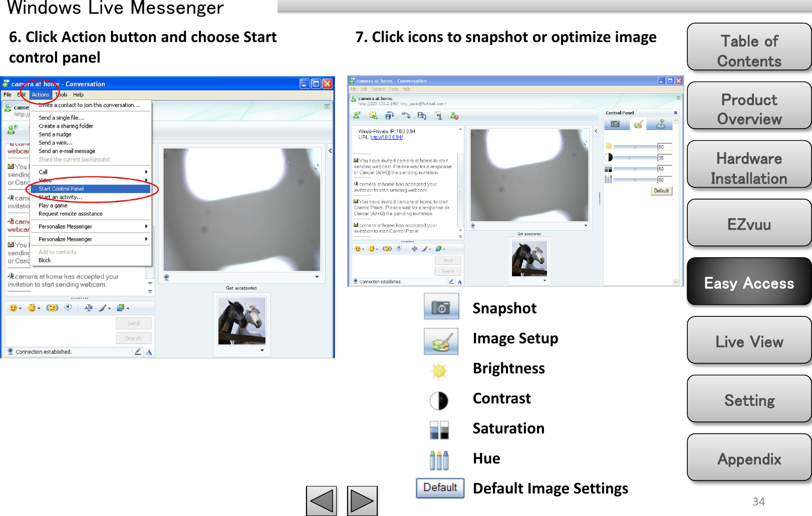Click change font icon in left window

89,308
